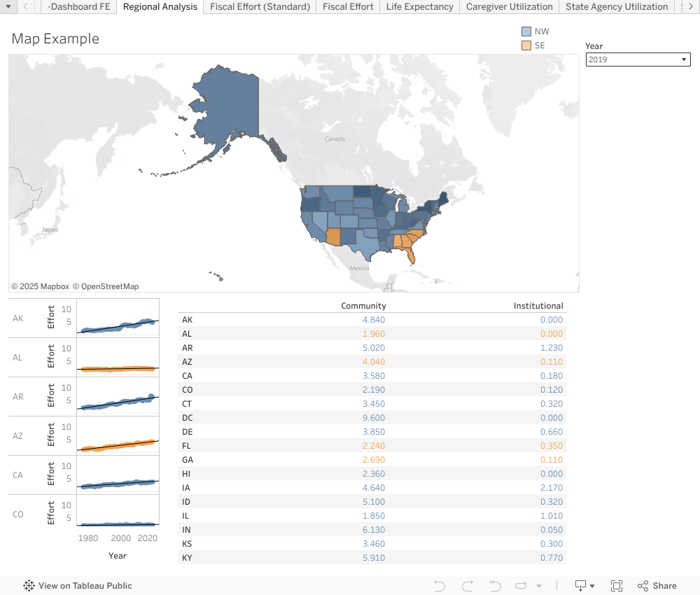Click the Revert icon in bottom toolbar
700x595 pixels.
pos(495,586)
